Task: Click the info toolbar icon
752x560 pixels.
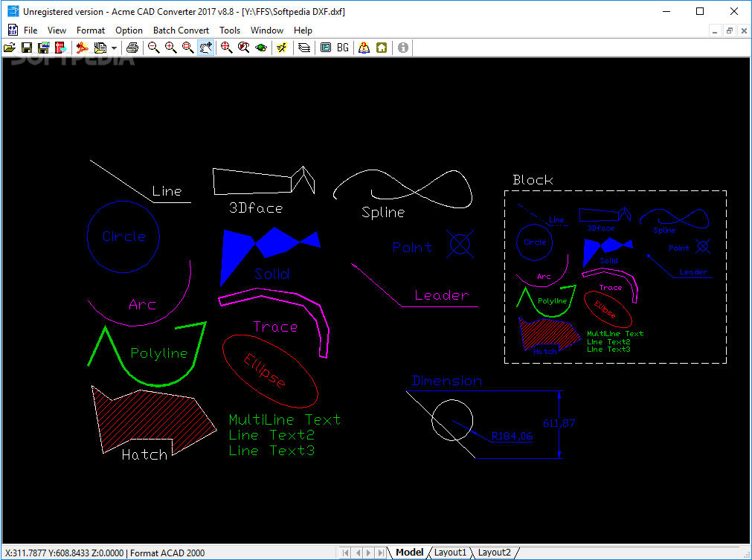Action: click(402, 47)
